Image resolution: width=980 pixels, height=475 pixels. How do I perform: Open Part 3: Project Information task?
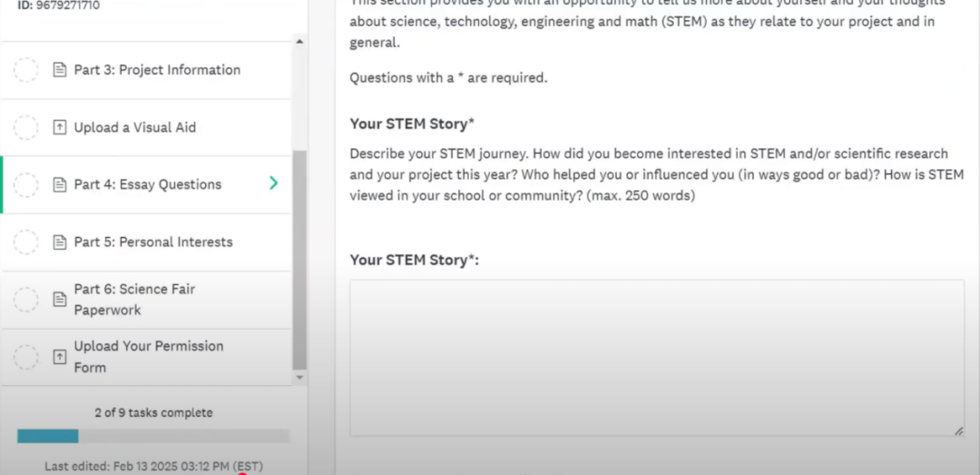coord(145,70)
